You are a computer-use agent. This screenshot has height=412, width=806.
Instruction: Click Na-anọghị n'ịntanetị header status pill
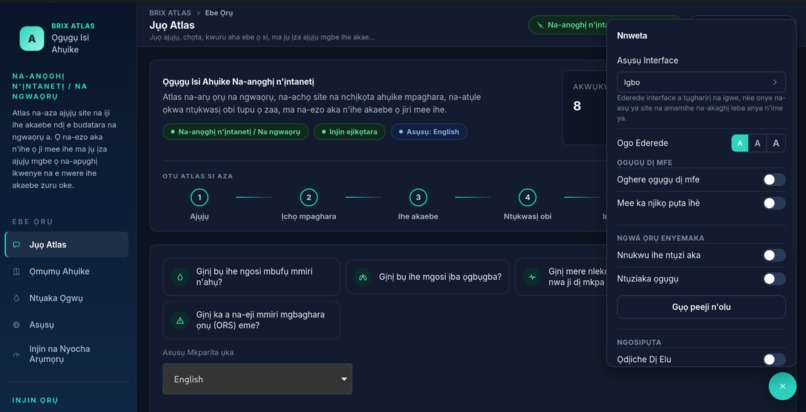(x=568, y=25)
